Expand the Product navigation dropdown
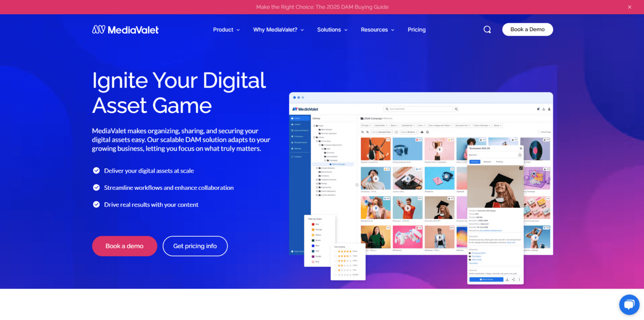 226,30
